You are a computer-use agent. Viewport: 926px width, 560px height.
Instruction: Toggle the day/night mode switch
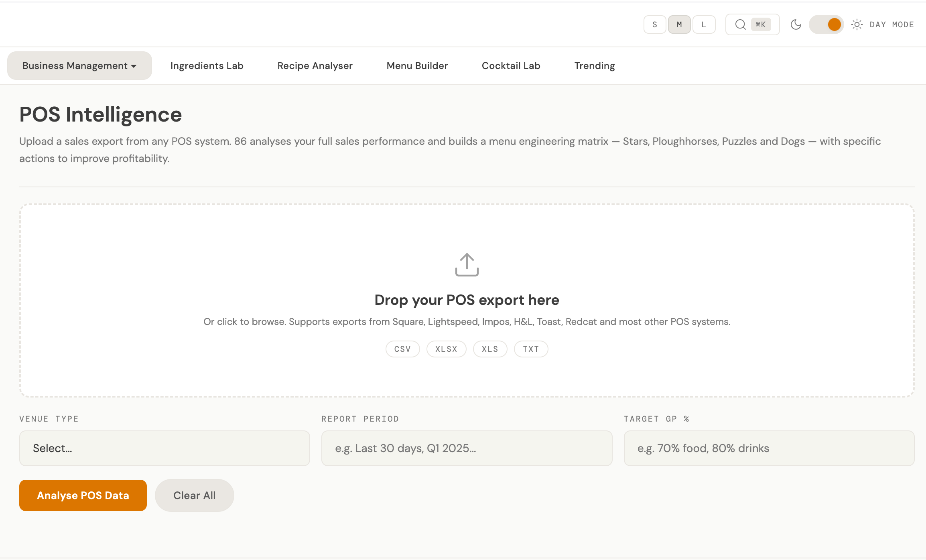click(826, 24)
